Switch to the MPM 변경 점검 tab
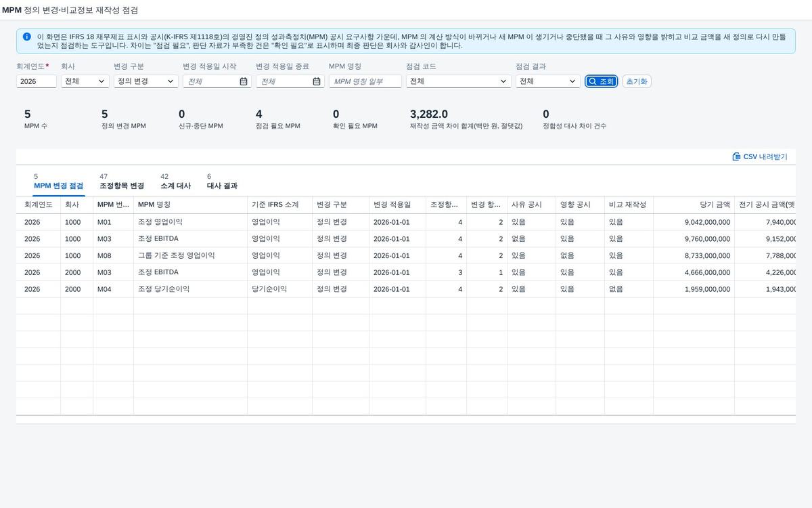 (58, 182)
